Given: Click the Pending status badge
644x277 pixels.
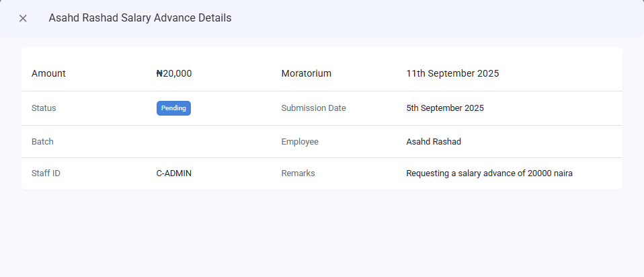Looking at the screenshot, I should click(x=173, y=108).
